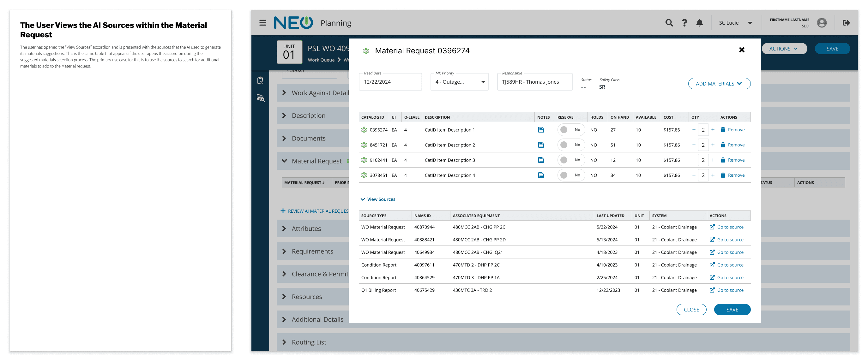
Task: Collapse the View Sources accordion
Action: [x=377, y=199]
